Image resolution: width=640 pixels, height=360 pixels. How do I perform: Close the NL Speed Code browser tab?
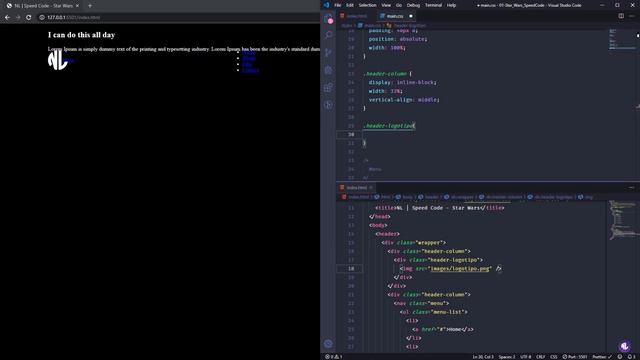(x=77, y=6)
